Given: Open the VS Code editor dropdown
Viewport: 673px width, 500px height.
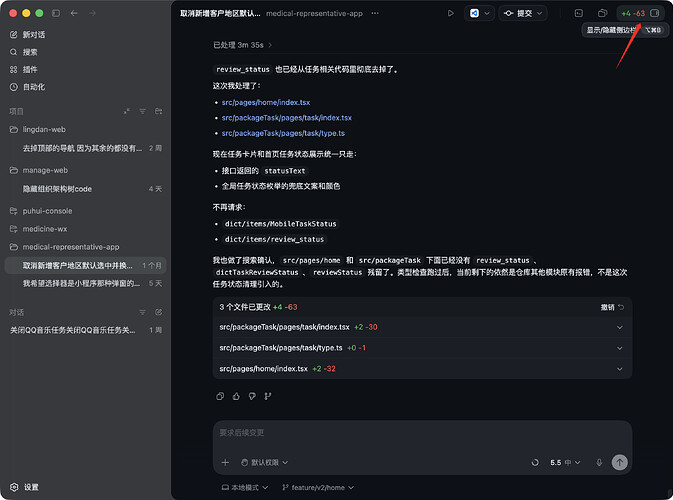Looking at the screenshot, I should [479, 13].
